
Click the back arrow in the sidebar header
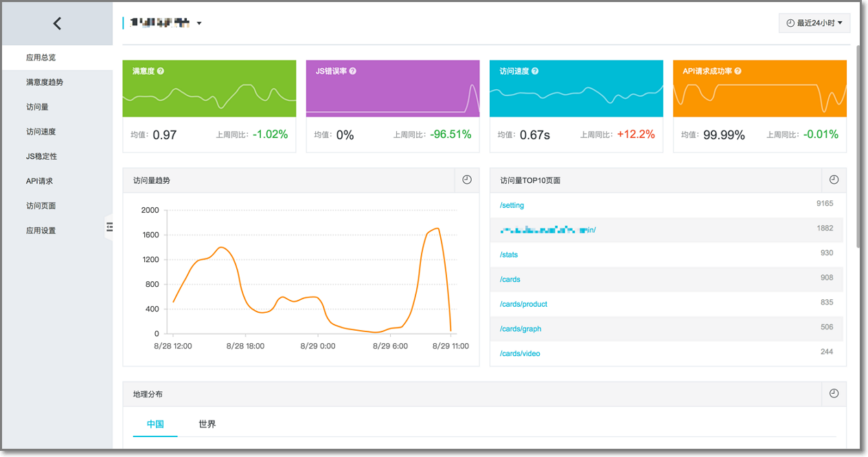coord(57,23)
